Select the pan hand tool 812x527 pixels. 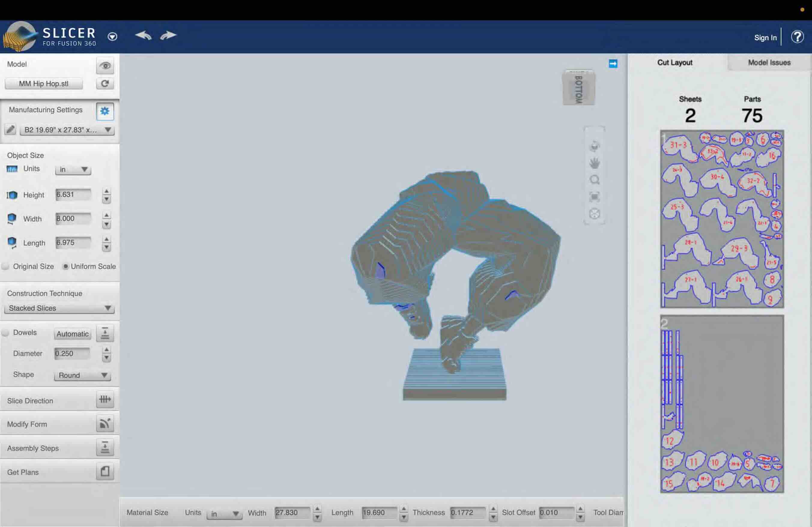click(594, 163)
